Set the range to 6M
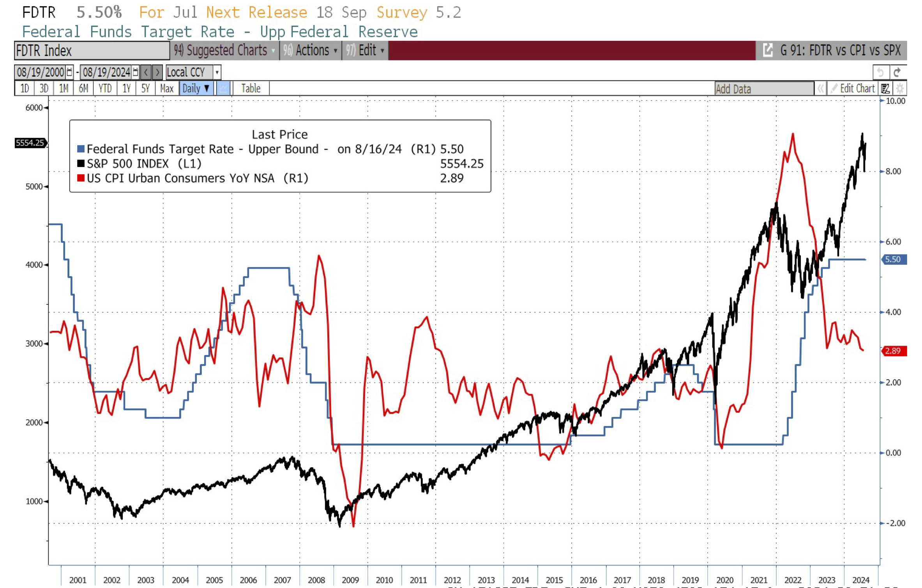The width and height of the screenshot is (922, 588). pos(83,88)
